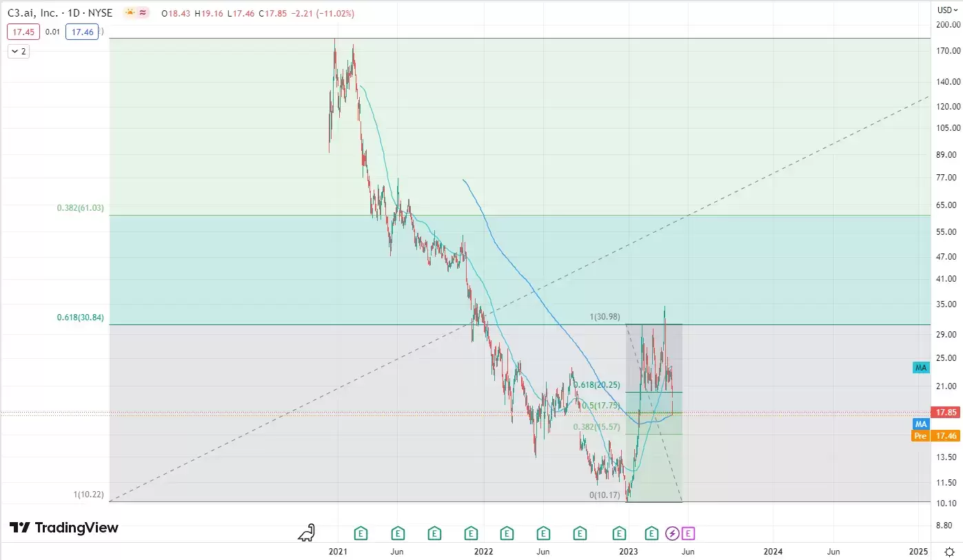This screenshot has width=963, height=560.
Task: Click the close value C17.85 in the header
Action: point(273,14)
